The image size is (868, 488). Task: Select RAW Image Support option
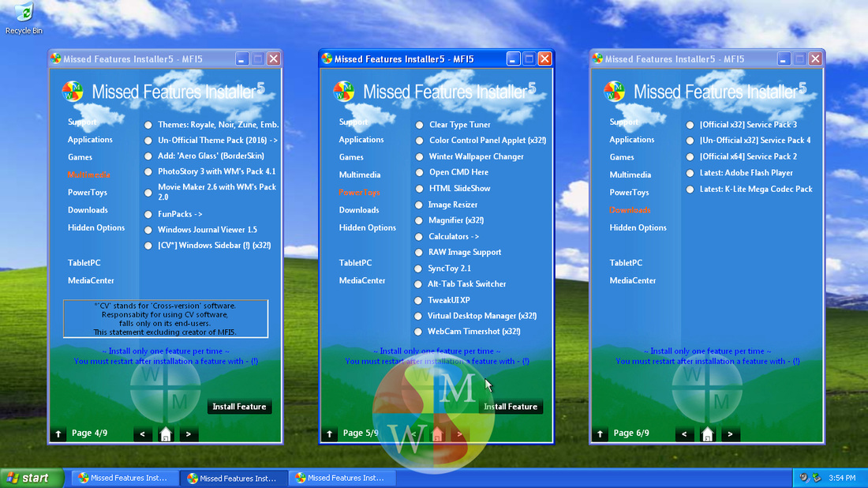(x=419, y=253)
